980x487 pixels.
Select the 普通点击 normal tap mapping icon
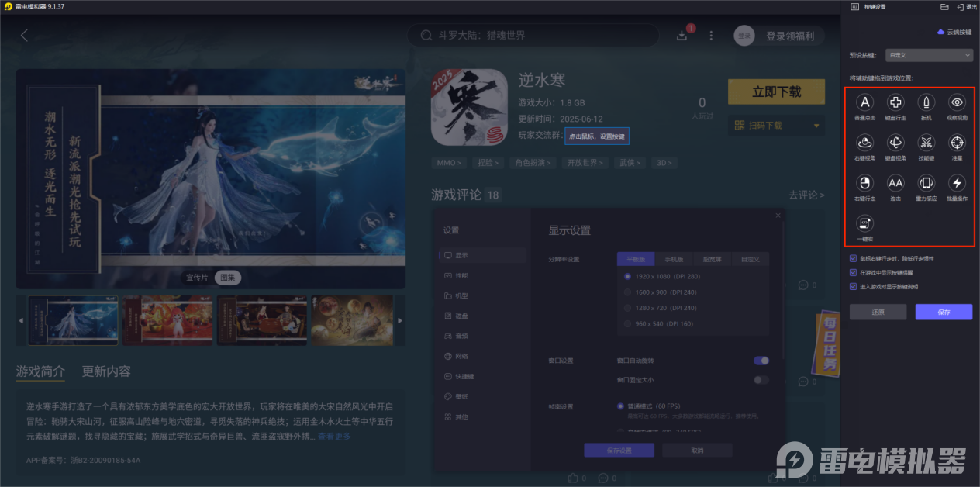point(864,102)
